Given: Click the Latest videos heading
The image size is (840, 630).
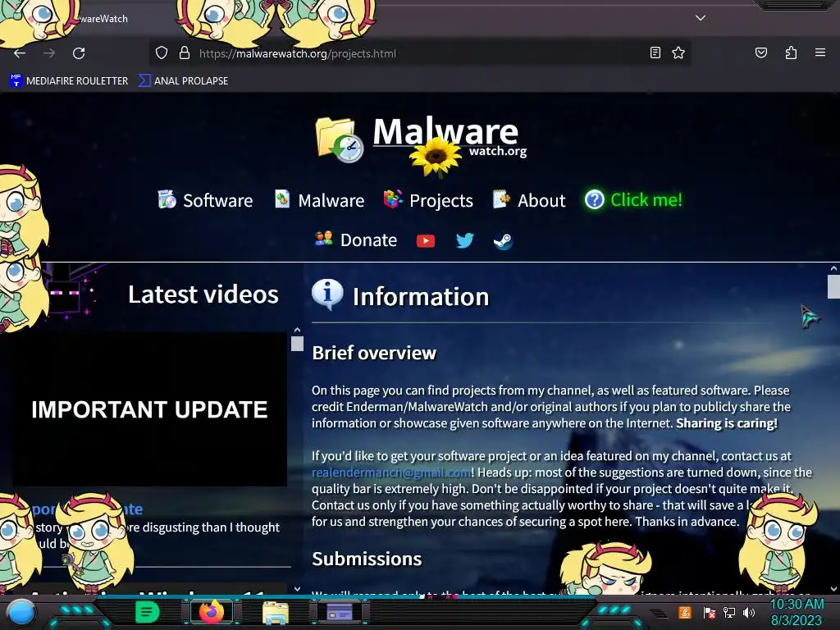Looking at the screenshot, I should pos(203,294).
